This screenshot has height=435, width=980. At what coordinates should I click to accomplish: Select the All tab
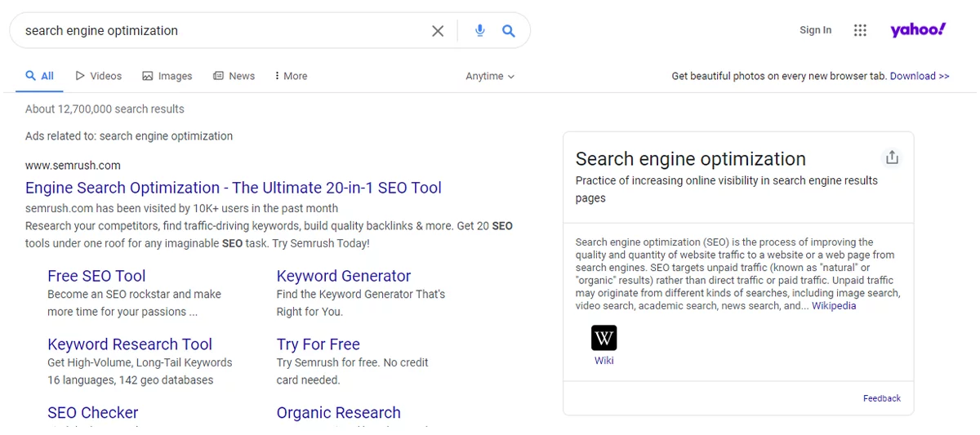pyautogui.click(x=39, y=76)
